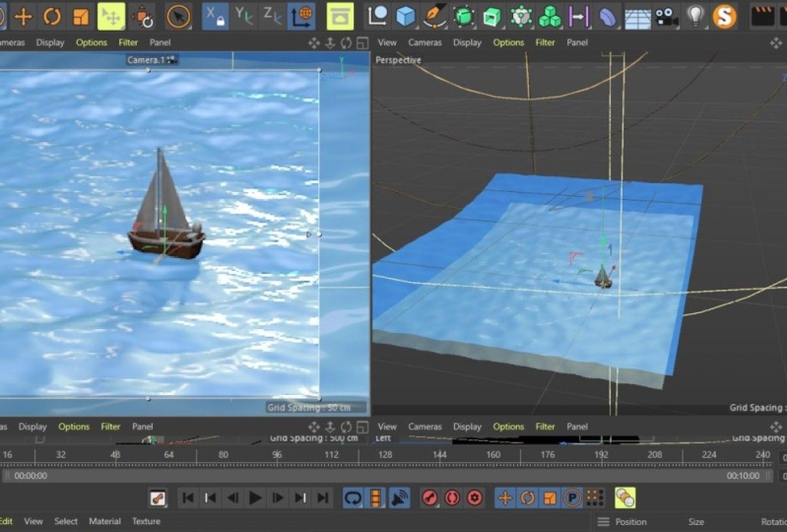787x532 pixels.
Task: Jump to next keyframe
Action: point(300,498)
